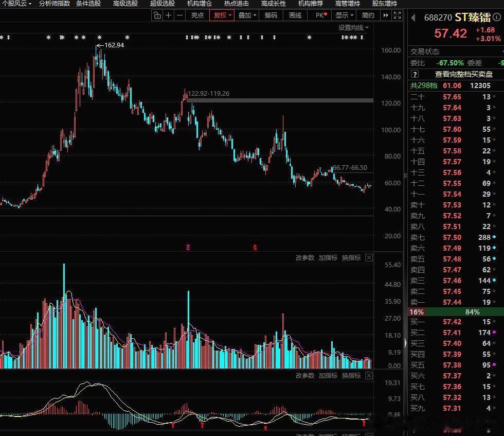
Task: Zoom out the chart with the minus icon
Action: click(x=179, y=15)
